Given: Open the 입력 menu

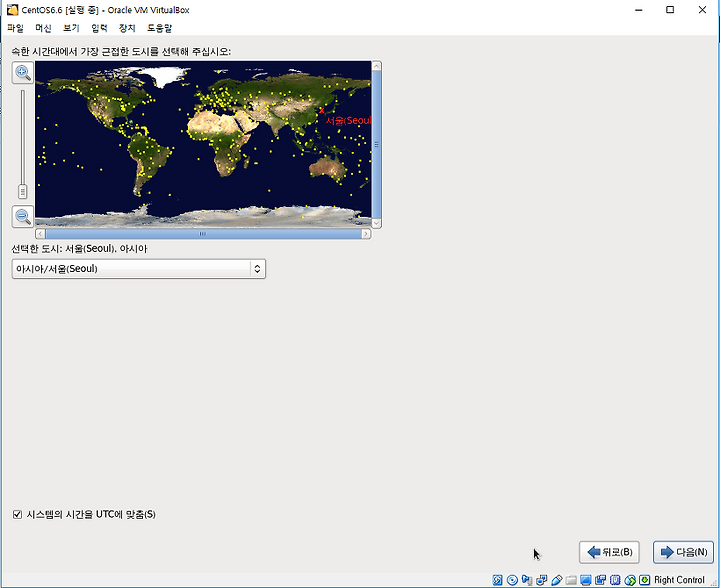Looking at the screenshot, I should click(x=99, y=28).
